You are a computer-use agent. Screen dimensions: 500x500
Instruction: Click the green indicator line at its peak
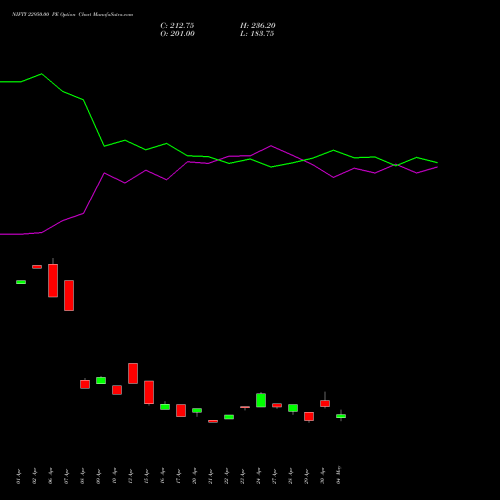(x=41, y=74)
